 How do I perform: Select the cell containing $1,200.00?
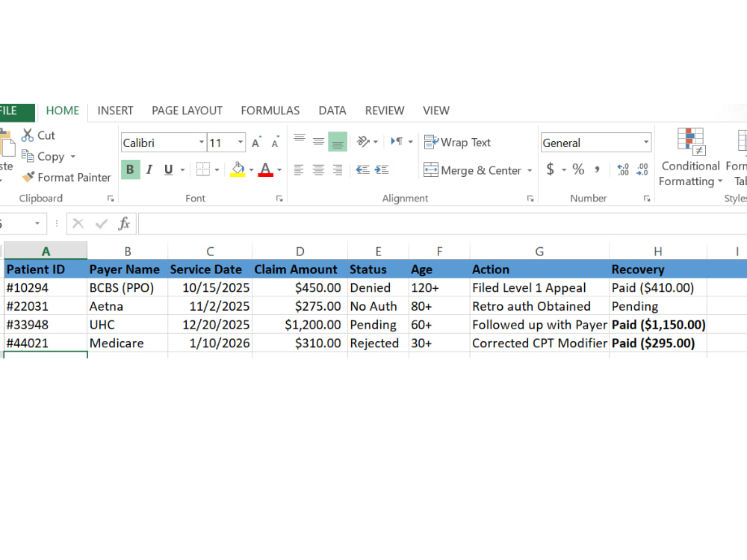pos(300,325)
